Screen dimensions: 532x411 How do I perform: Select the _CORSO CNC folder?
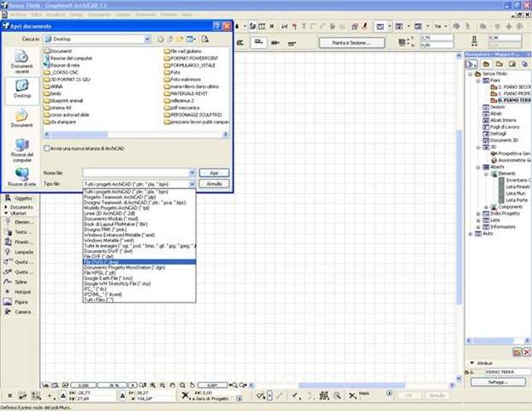click(61, 72)
